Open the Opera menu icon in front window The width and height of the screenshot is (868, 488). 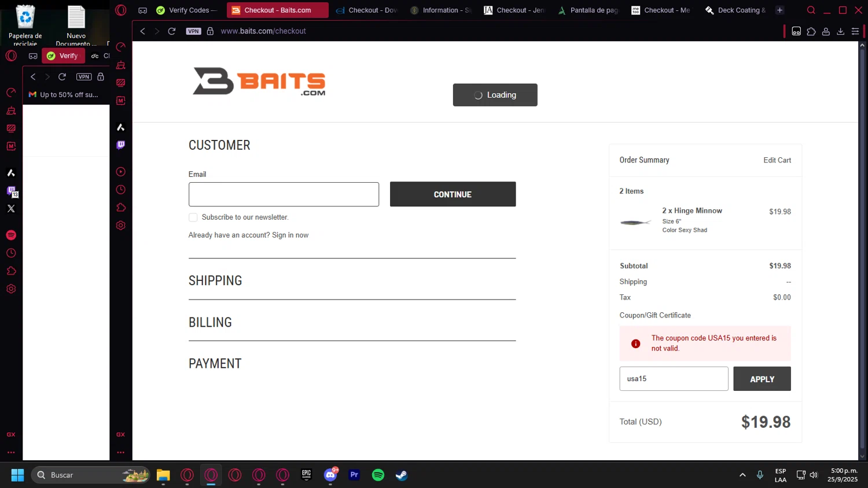click(x=120, y=10)
